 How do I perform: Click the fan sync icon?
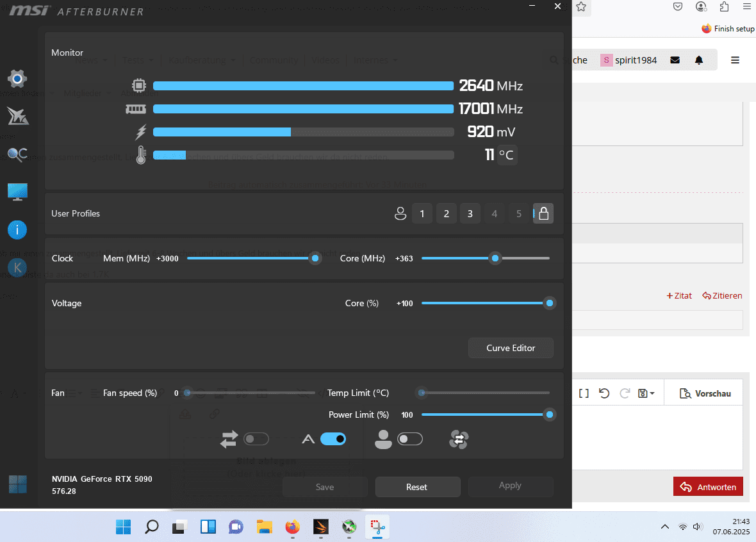(459, 439)
